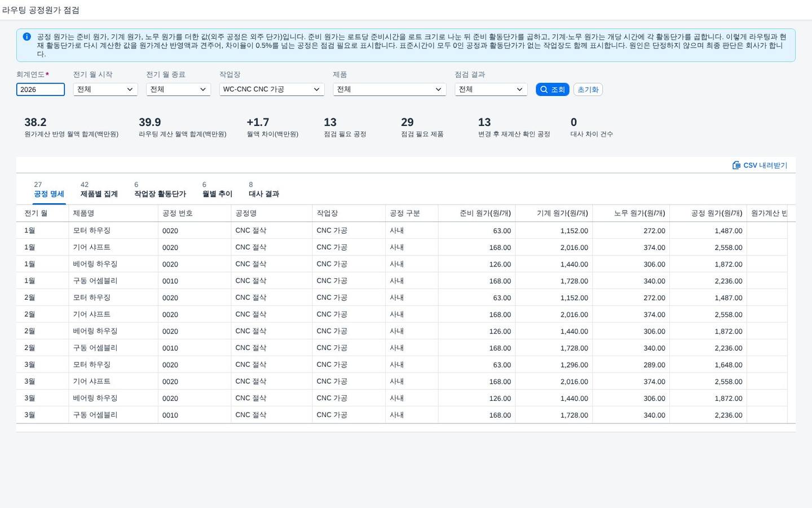Open the 제품 filter dropdown
The image size is (812, 508).
click(390, 89)
